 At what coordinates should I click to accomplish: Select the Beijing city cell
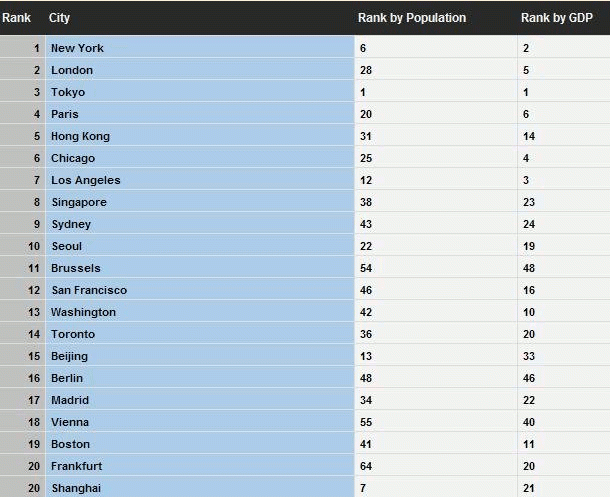(x=69, y=356)
